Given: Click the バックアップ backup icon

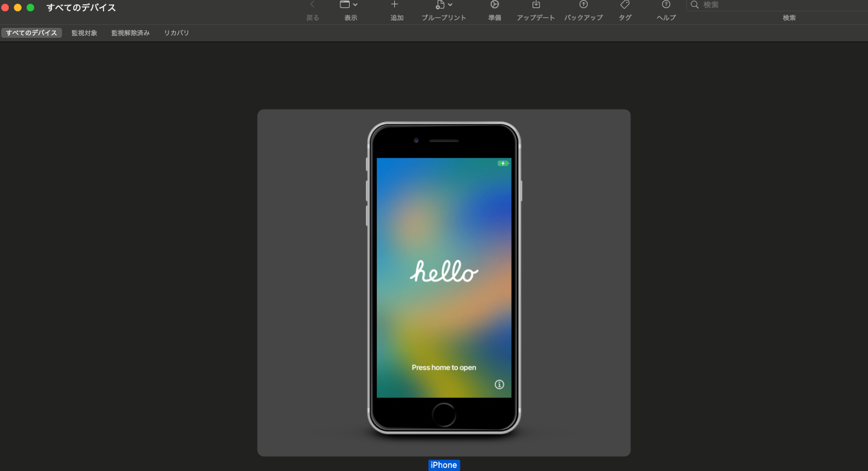Looking at the screenshot, I should (583, 4).
